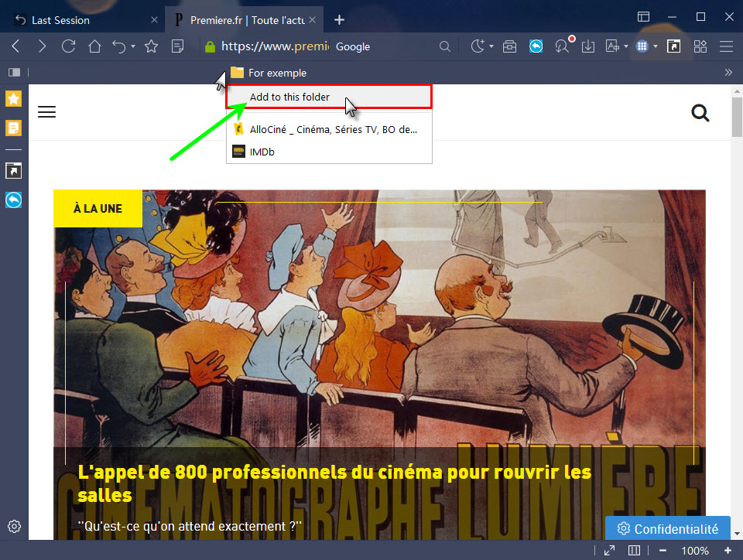Zoom out with the minus button
This screenshot has height=560, width=743.
[x=663, y=551]
